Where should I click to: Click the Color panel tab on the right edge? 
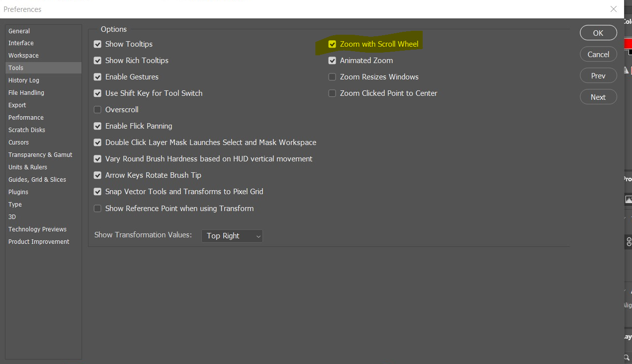click(629, 21)
